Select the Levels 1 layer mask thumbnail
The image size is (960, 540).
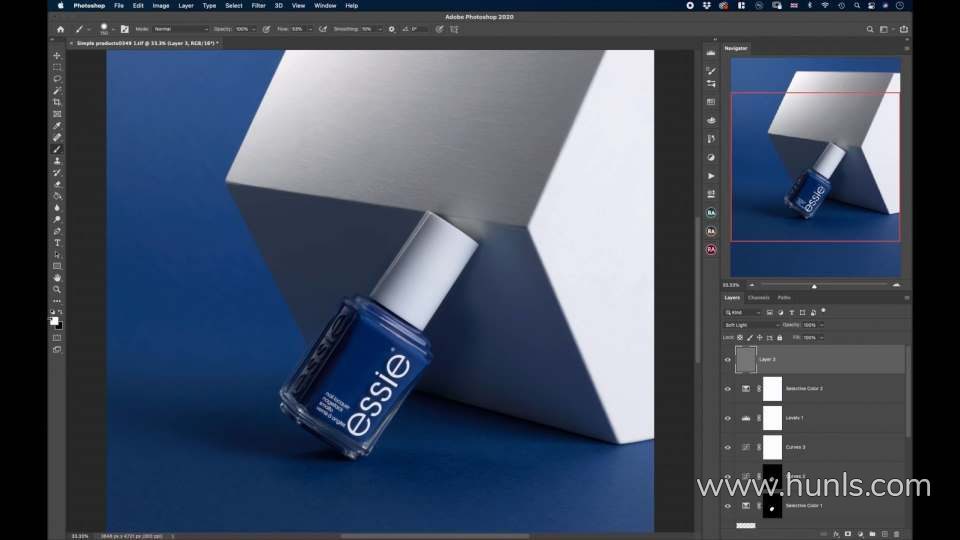772,418
